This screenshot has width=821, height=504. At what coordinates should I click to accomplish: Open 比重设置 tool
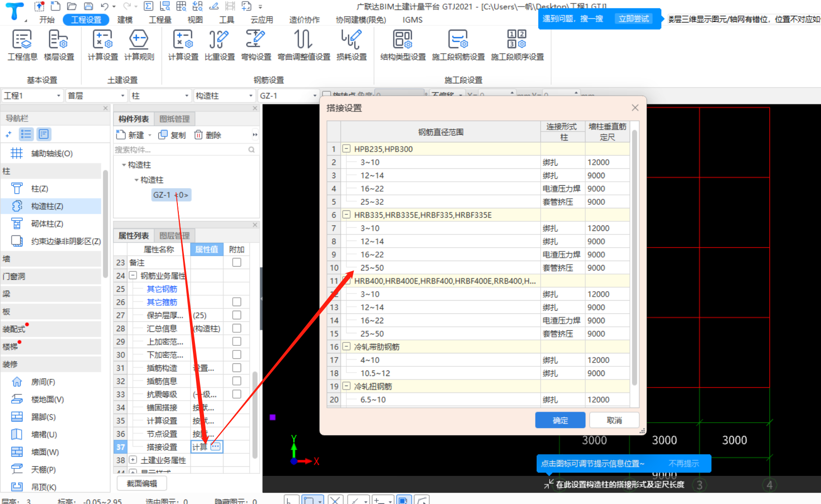point(220,45)
